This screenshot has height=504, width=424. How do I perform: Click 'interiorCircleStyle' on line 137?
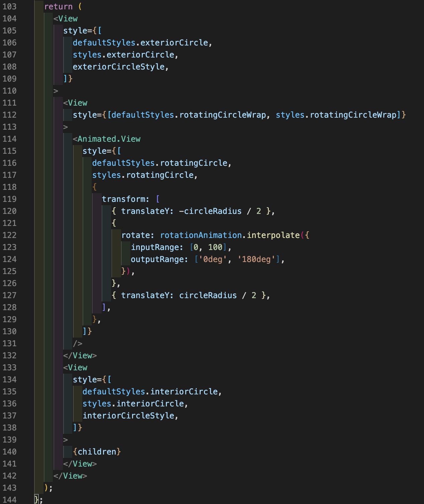[x=128, y=415]
